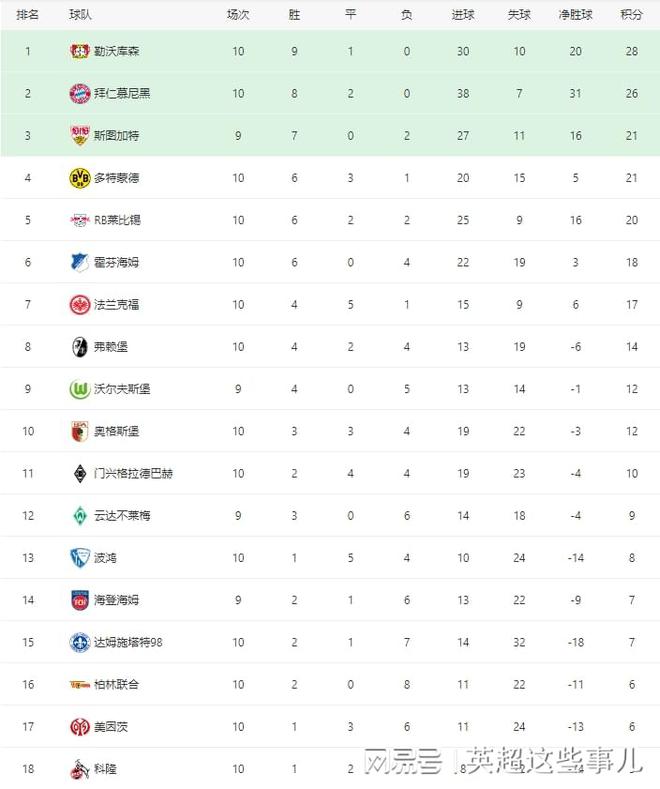The height and width of the screenshot is (789, 660).
Task: Click the Wolfsburg W logo
Action: pos(79,389)
